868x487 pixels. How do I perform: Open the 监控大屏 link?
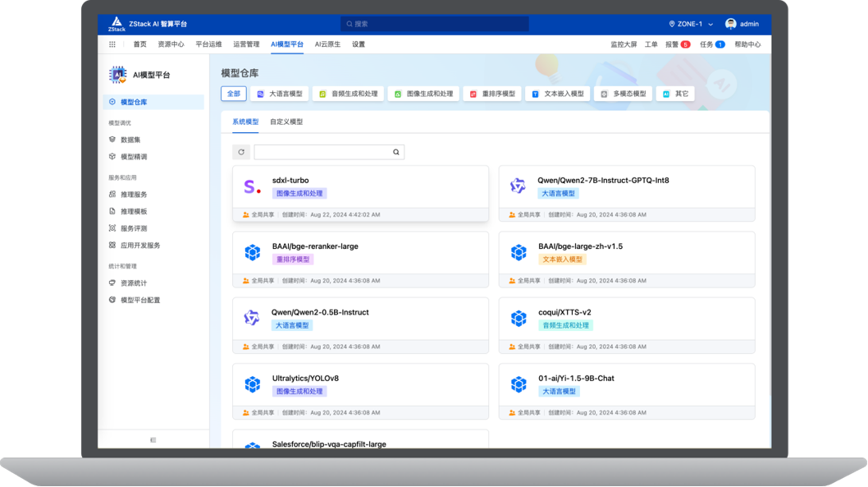[x=624, y=44]
